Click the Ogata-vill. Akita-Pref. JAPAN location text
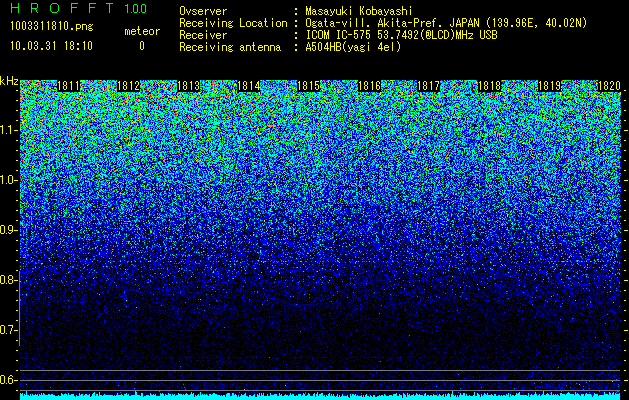Image resolution: width=629 pixels, height=400 pixels. (x=446, y=23)
